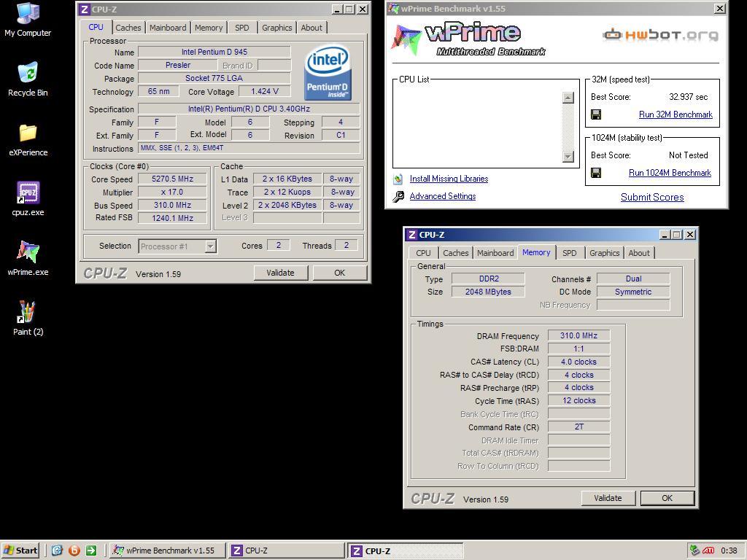
Task: Click the DRAM Frequency value 310.0 MHz
Action: tap(578, 335)
